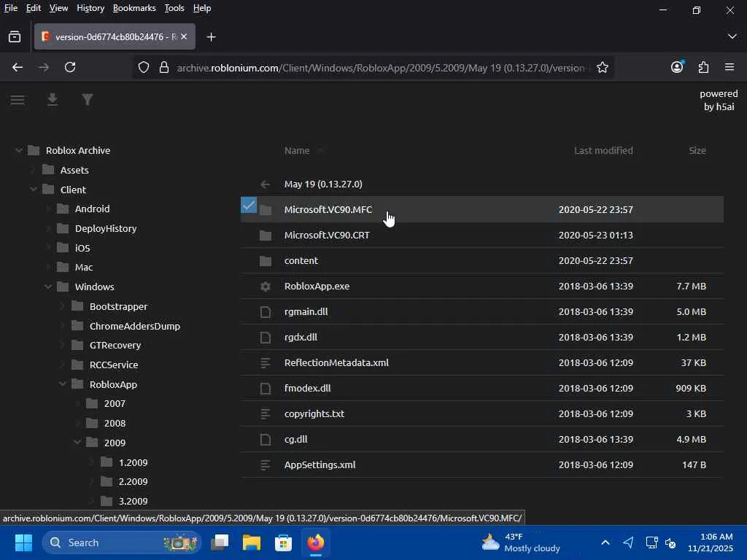Viewport: 747px width, 560px height.
Task: Collapse the 2009 tree node
Action: click(x=77, y=443)
